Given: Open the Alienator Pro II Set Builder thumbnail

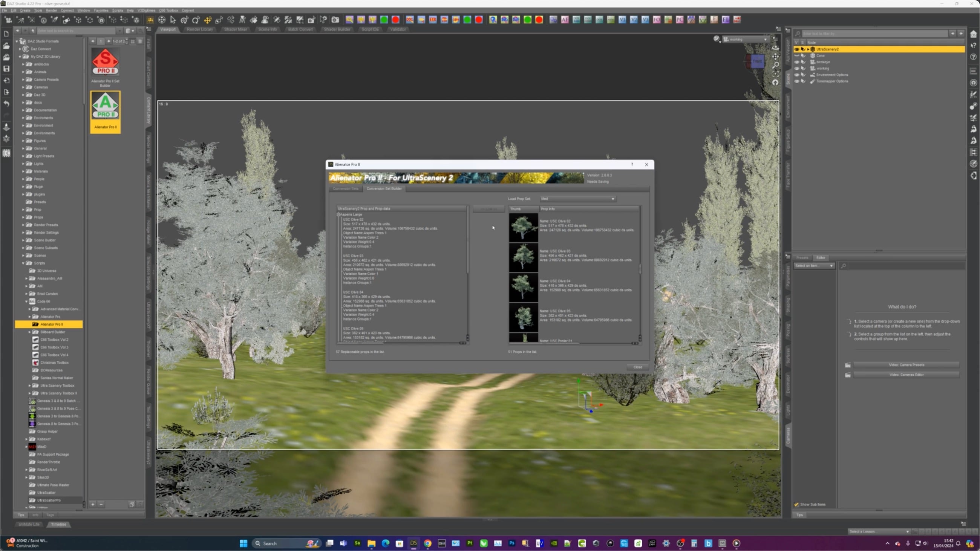Looking at the screenshot, I should [106, 62].
